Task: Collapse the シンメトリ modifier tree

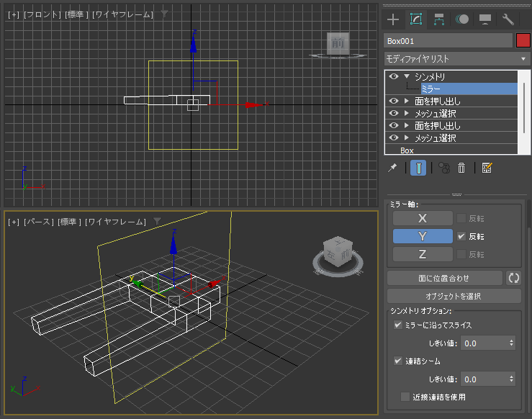Action: point(407,76)
